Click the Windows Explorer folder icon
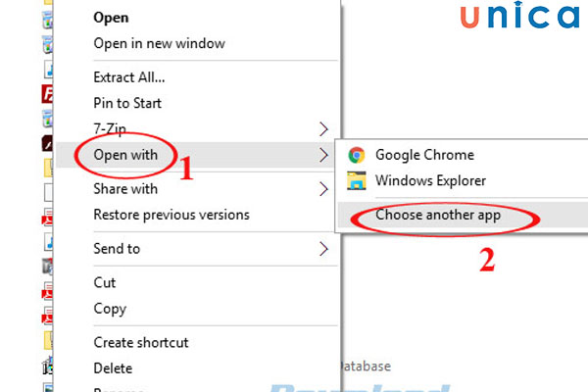This screenshot has width=588, height=392. click(357, 180)
